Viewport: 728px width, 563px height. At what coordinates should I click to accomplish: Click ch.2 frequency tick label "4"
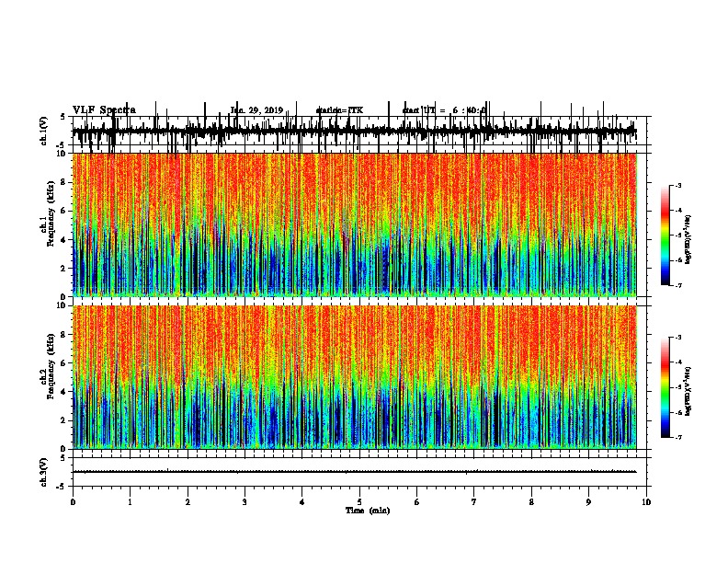tap(63, 392)
